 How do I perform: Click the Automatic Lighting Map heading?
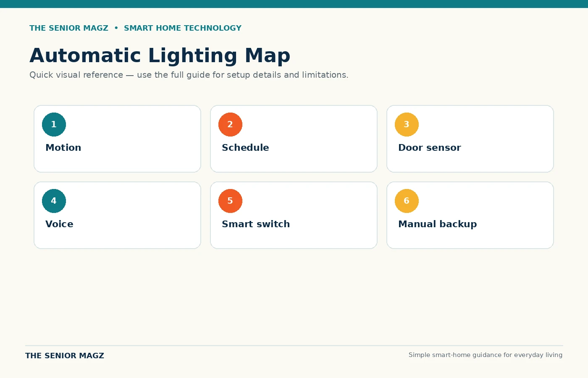[x=160, y=56]
